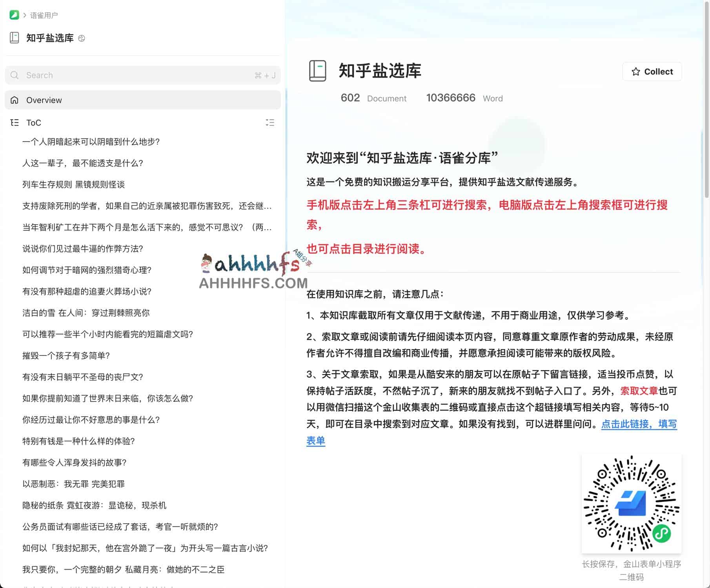Image resolution: width=710 pixels, height=588 pixels.
Task: Click the public globe icon next to 知乎盐选库
Action: point(82,38)
